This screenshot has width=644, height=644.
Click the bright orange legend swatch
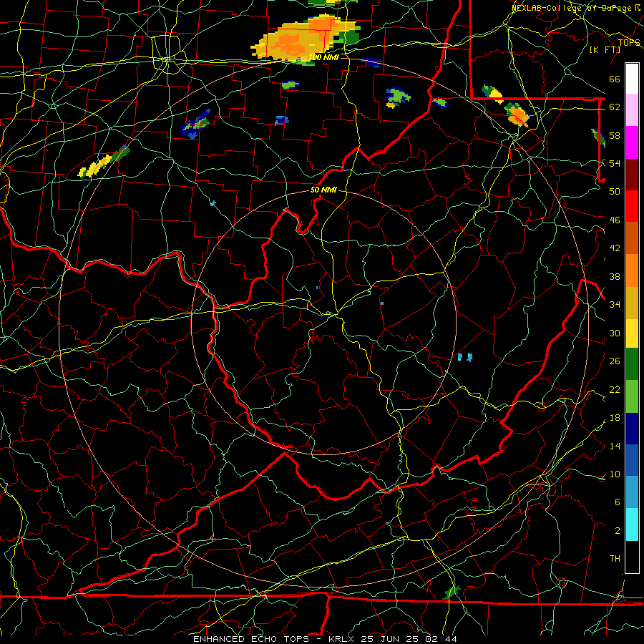[x=632, y=270]
